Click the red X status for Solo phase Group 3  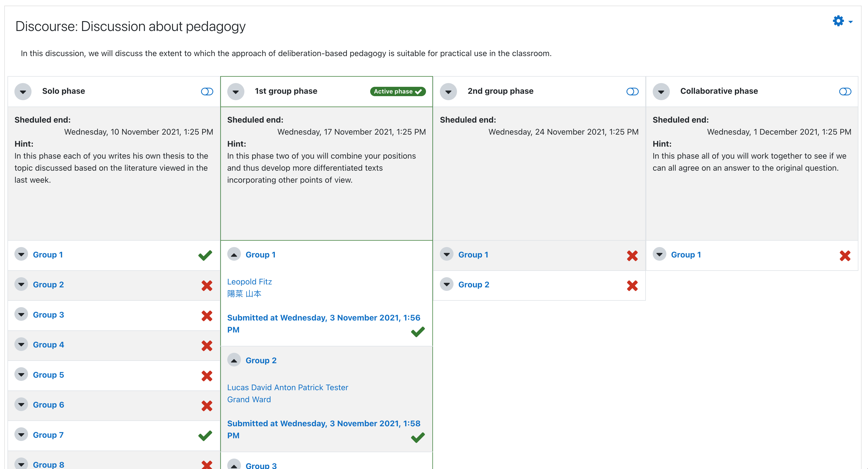207,316
